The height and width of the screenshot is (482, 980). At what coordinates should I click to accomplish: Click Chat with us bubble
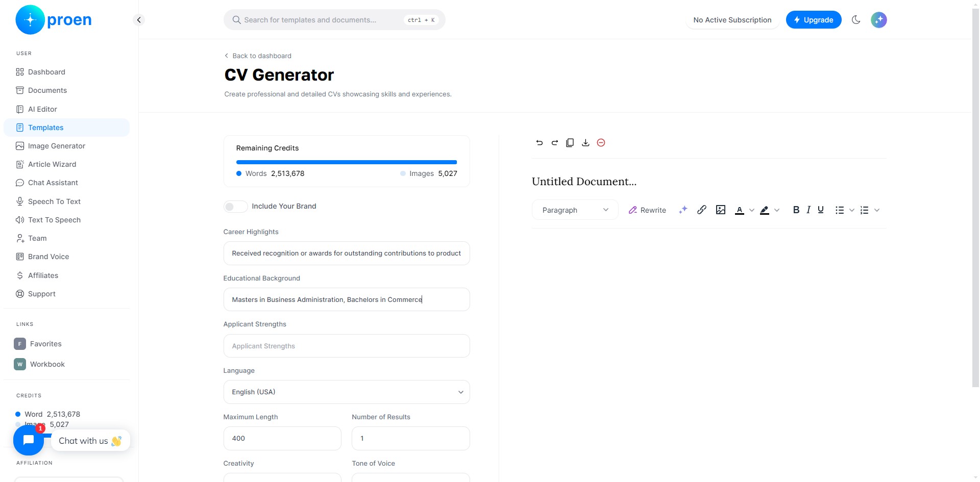pos(90,441)
